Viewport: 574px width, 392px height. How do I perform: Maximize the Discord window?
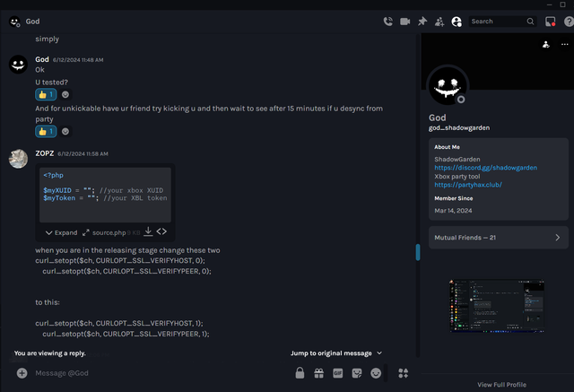click(x=562, y=4)
